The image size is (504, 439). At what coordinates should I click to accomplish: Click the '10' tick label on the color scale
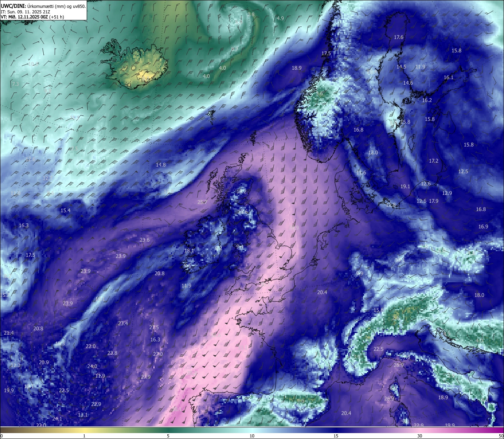coord(252,436)
